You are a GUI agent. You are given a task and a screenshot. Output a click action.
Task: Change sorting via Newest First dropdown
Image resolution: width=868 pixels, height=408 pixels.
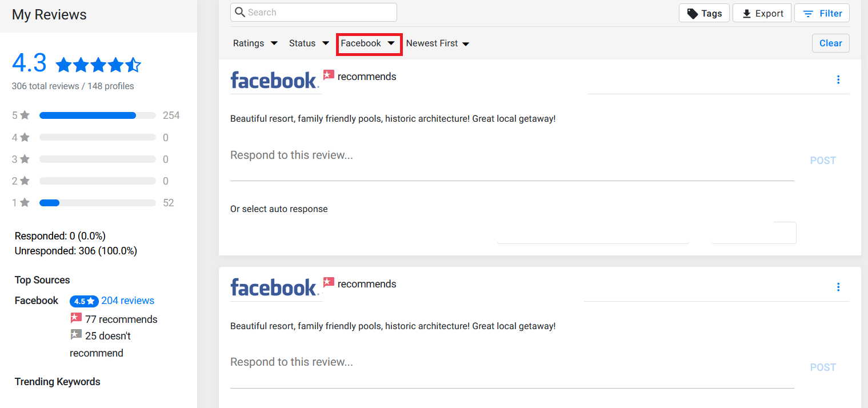click(x=438, y=43)
